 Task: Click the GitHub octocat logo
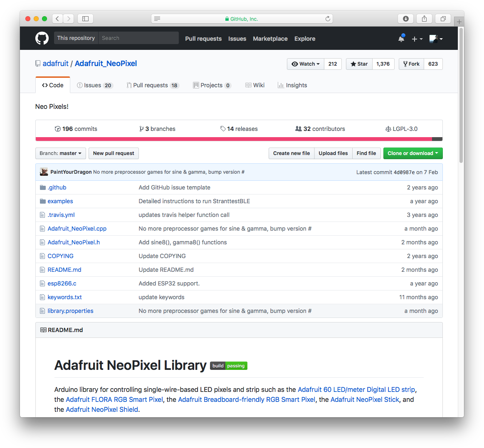click(x=42, y=38)
